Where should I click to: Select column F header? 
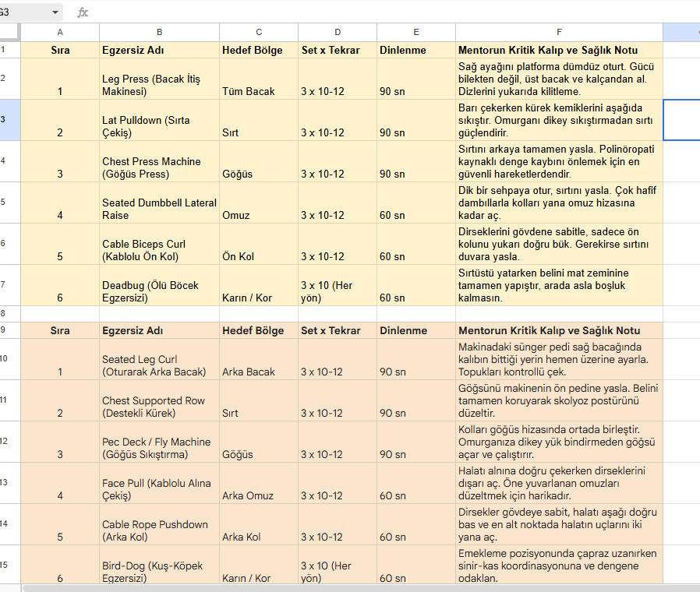(559, 32)
